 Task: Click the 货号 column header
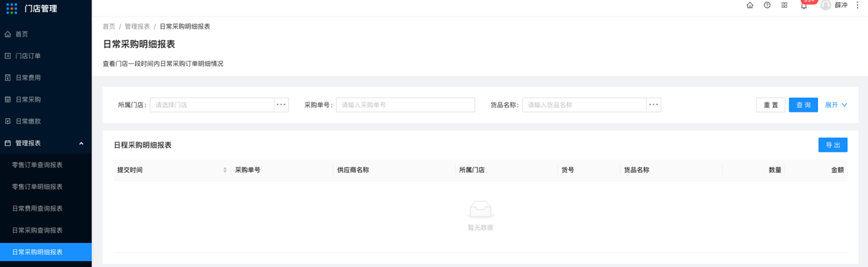coord(568,170)
